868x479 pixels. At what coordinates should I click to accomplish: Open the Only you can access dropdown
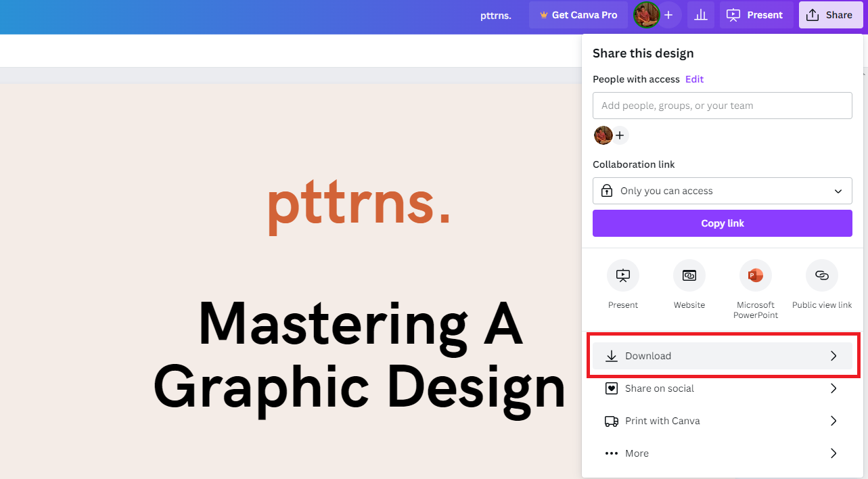point(723,191)
